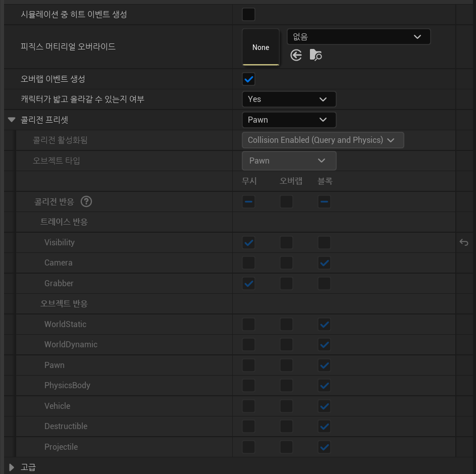
Task: Set Grabber response to 블록
Action: [324, 284]
